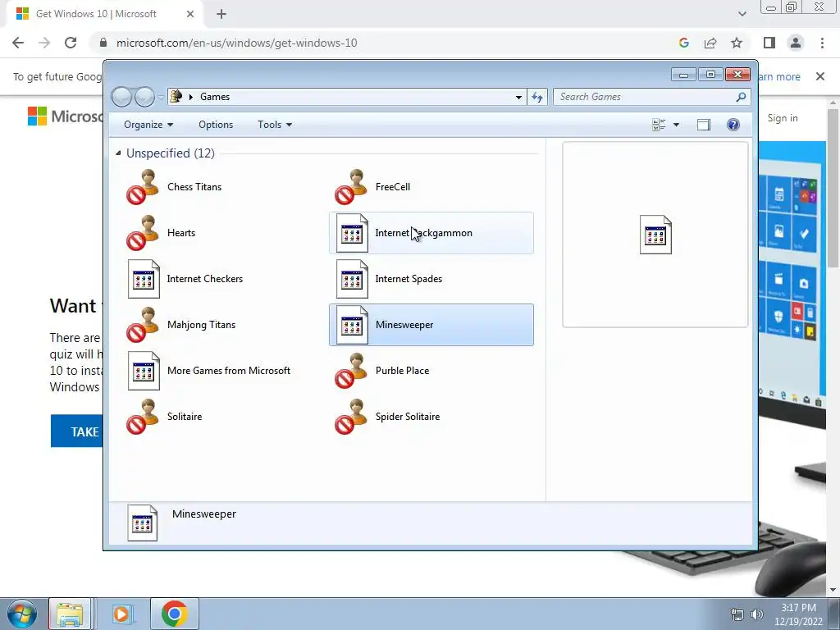
Task: Select the Internet Spades icon
Action: click(x=352, y=279)
